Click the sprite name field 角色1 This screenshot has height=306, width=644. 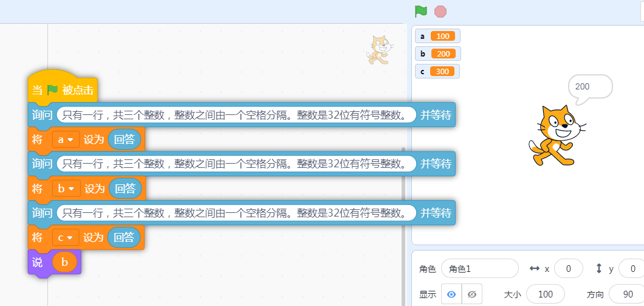(480, 269)
